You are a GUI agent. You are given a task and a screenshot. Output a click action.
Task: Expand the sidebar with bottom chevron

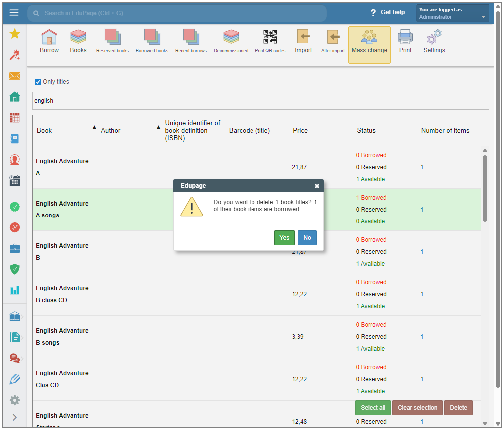coord(15,417)
